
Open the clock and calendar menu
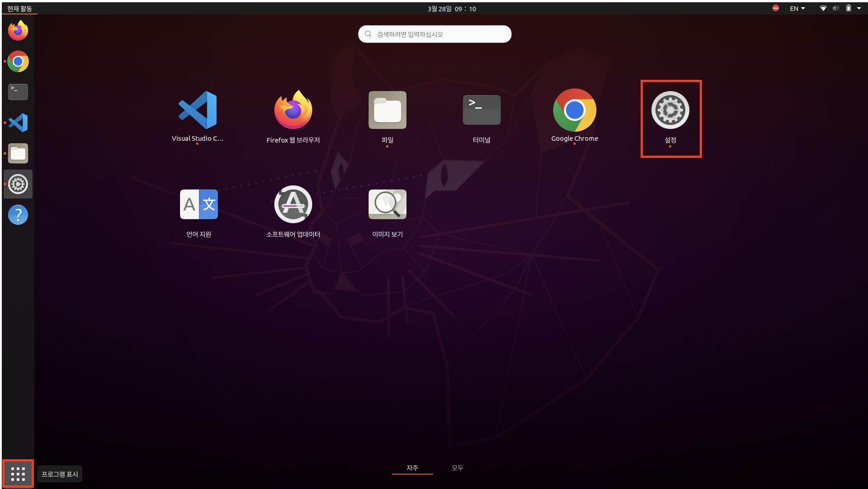[452, 9]
